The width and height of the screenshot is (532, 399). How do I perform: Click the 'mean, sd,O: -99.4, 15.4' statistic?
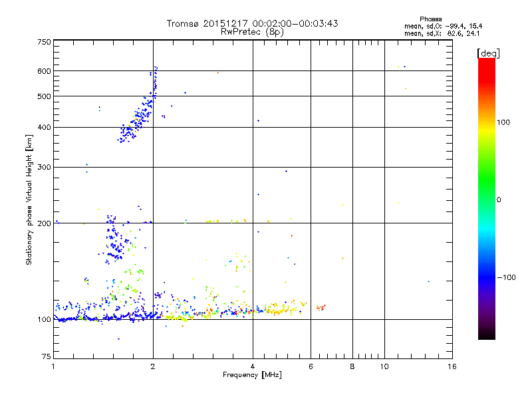click(x=443, y=26)
